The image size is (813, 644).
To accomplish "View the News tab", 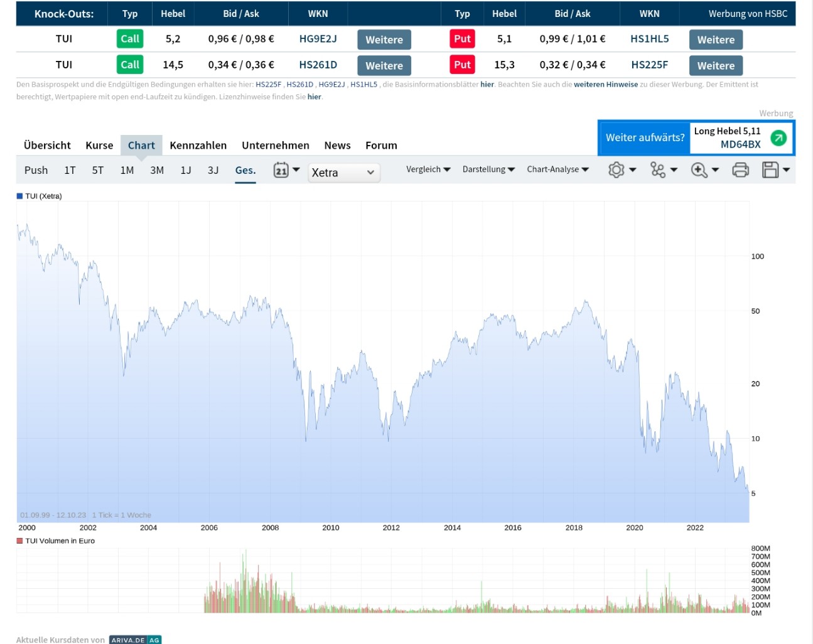I will 337,146.
